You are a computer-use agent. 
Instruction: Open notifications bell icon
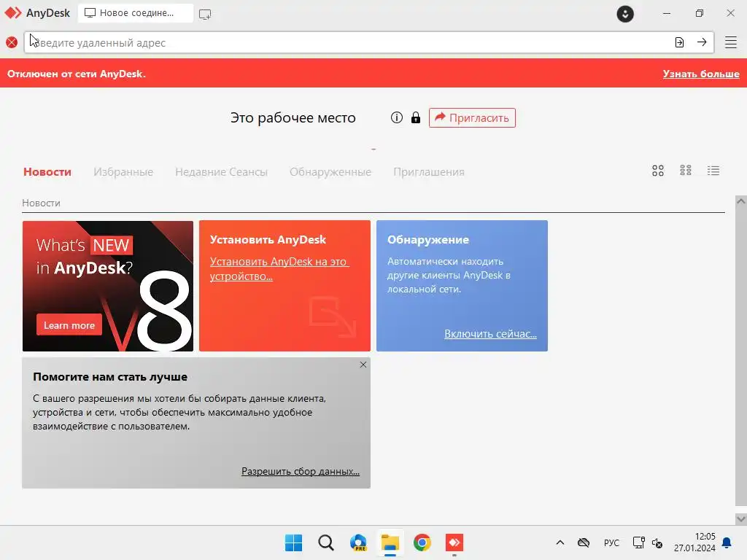(727, 542)
